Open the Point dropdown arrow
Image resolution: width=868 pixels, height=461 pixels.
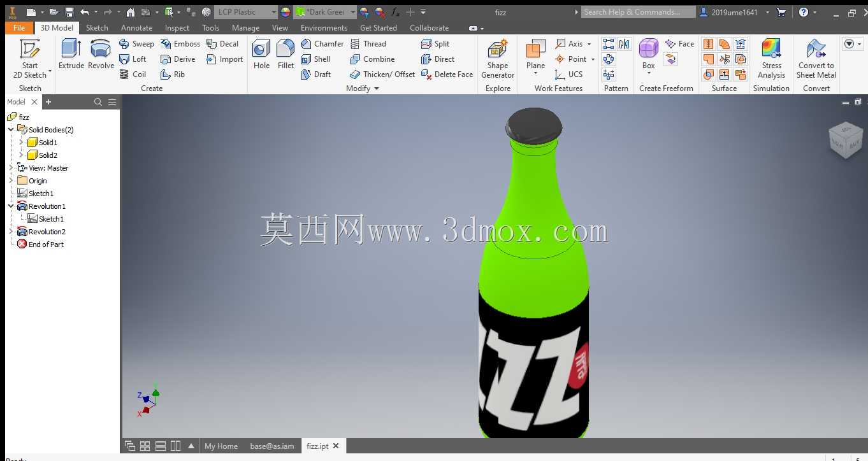[x=593, y=59]
